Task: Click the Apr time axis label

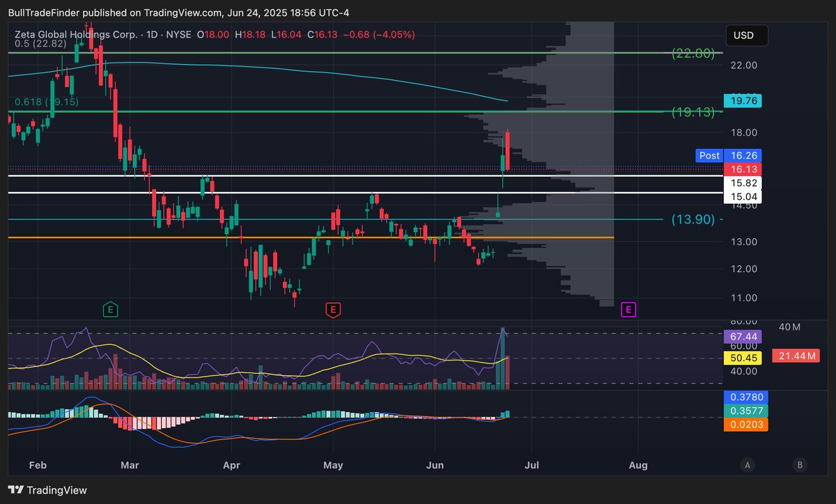Action: (x=231, y=464)
